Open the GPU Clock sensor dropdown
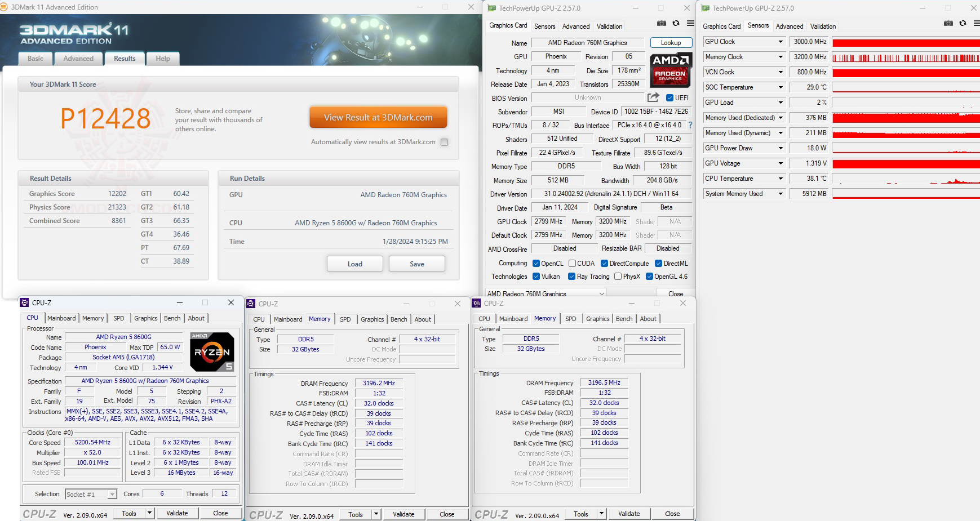The width and height of the screenshot is (980, 521). pos(781,42)
